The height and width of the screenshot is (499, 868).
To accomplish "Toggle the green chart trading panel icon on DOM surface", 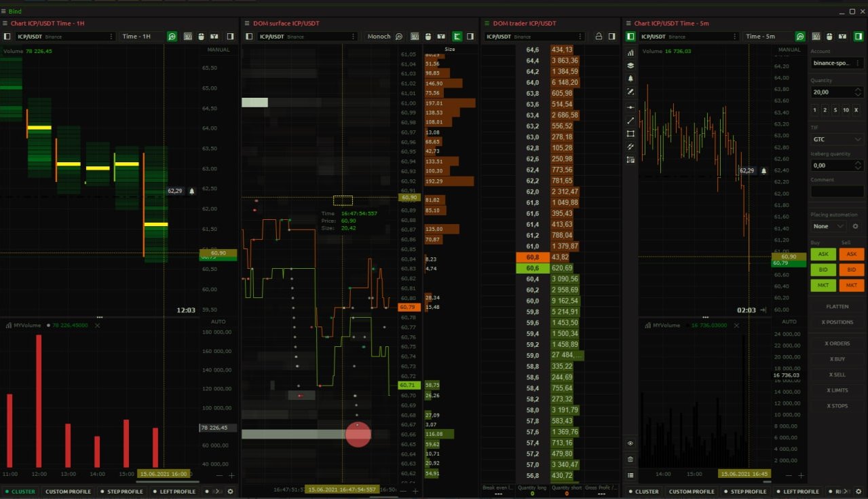I will tap(457, 36).
